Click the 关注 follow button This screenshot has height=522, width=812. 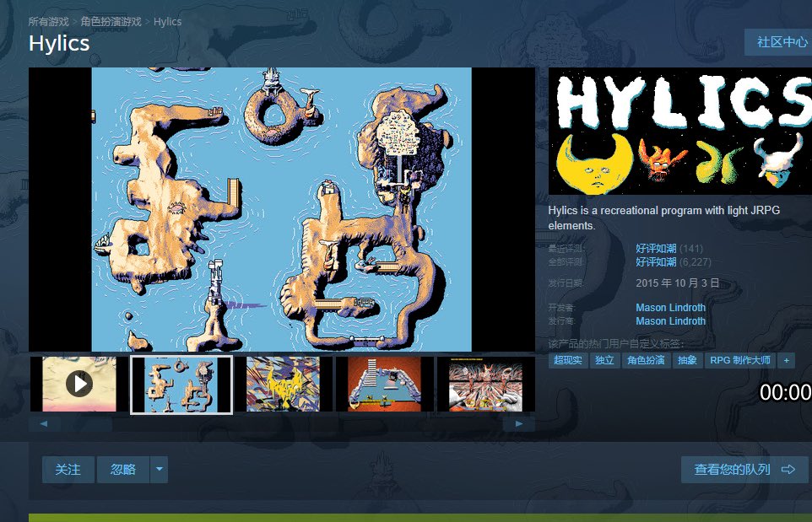coord(68,469)
